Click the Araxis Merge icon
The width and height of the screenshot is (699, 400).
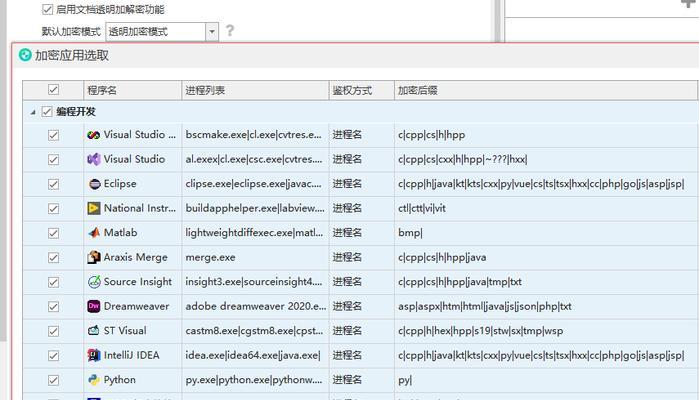point(94,257)
